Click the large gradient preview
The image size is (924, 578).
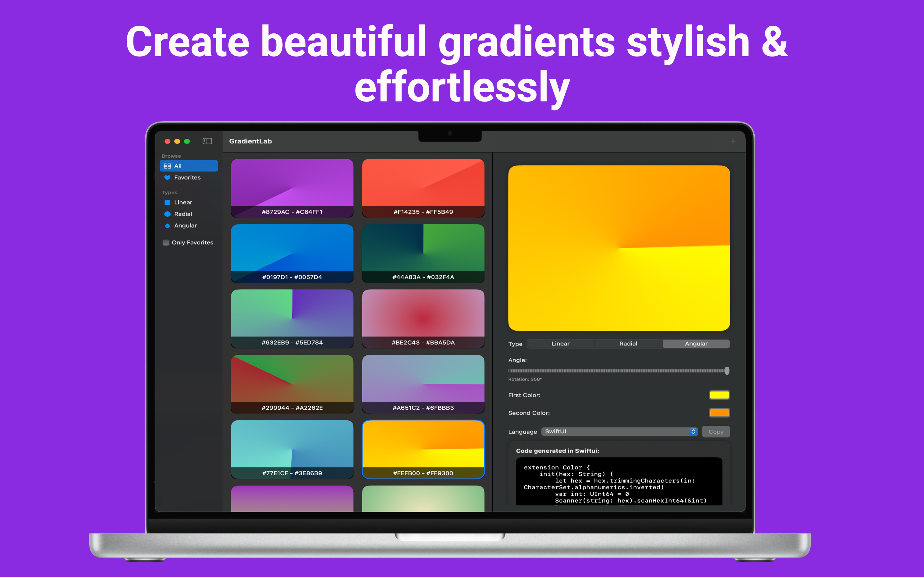619,248
